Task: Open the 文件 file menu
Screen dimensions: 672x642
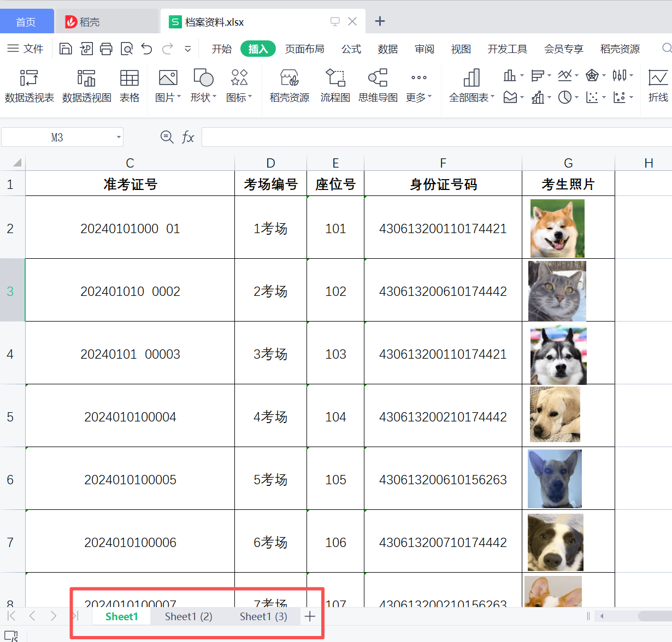Action: coord(26,49)
